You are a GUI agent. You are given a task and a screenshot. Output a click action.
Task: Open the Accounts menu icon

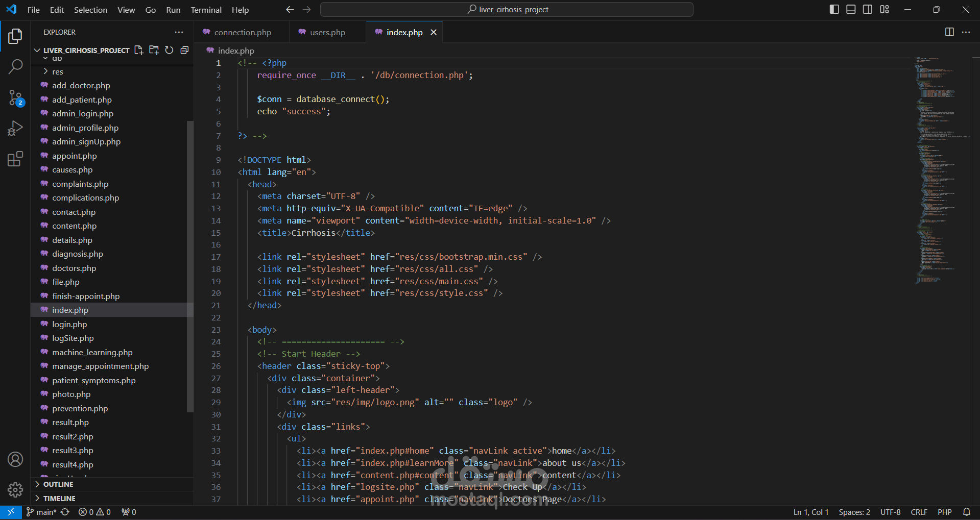point(15,459)
